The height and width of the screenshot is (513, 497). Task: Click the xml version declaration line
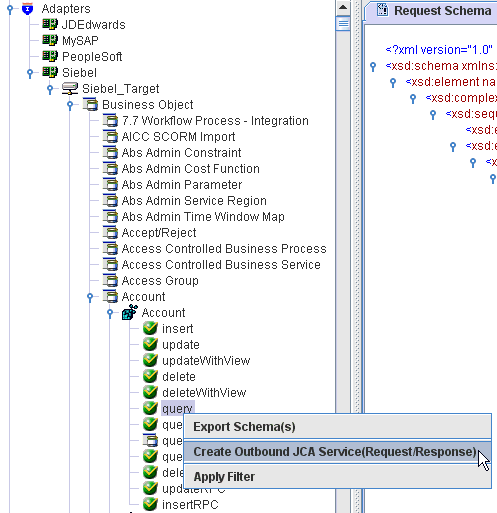[x=439, y=50]
